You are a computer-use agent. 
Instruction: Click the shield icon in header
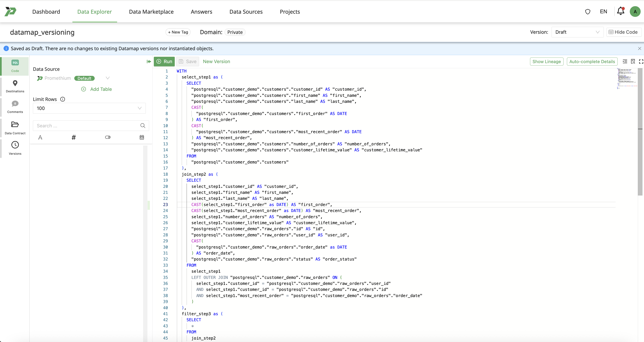tap(588, 12)
